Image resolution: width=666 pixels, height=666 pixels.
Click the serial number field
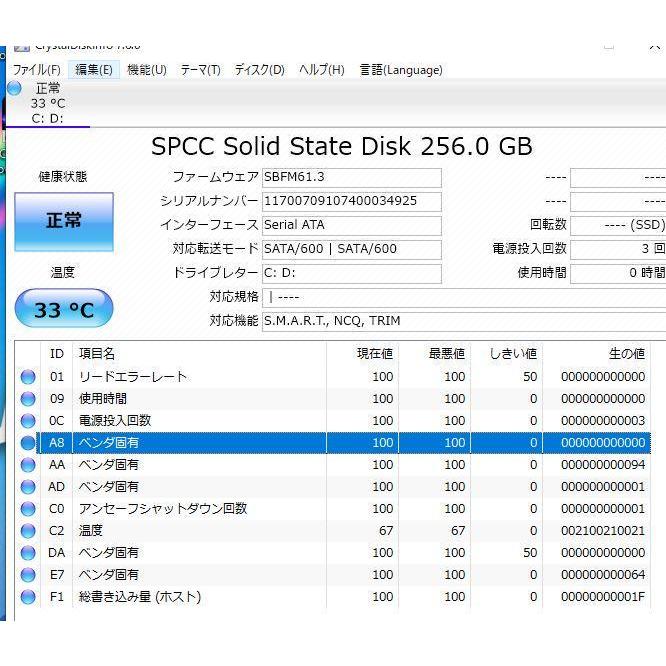click(352, 201)
